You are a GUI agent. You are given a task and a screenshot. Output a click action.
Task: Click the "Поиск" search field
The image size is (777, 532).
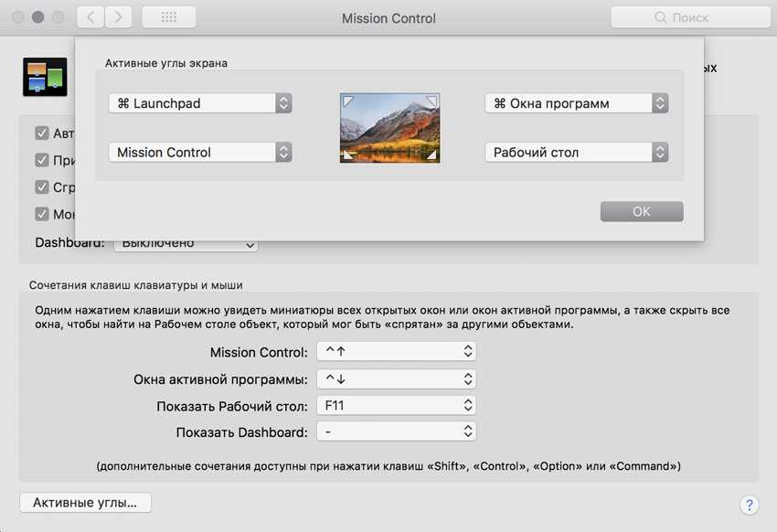pos(695,17)
